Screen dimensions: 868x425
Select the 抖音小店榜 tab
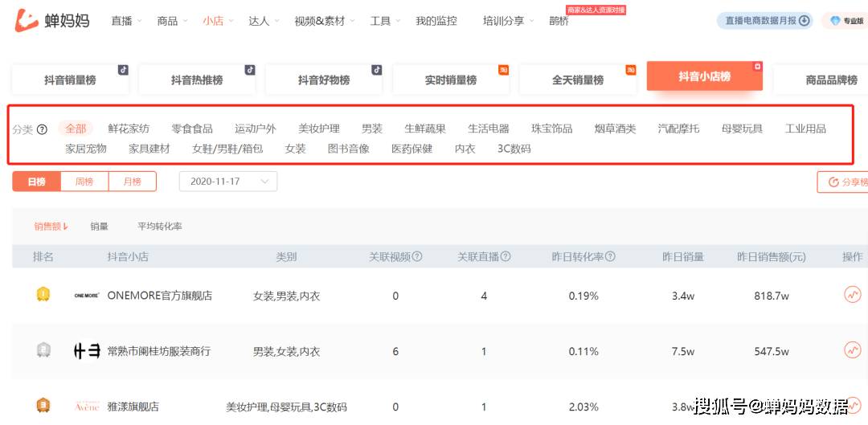point(705,76)
